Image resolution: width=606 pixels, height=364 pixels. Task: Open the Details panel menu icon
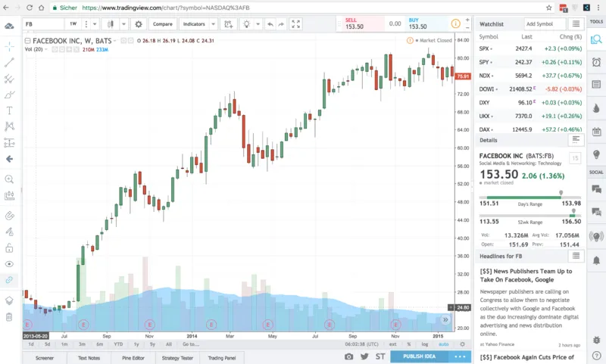click(576, 140)
